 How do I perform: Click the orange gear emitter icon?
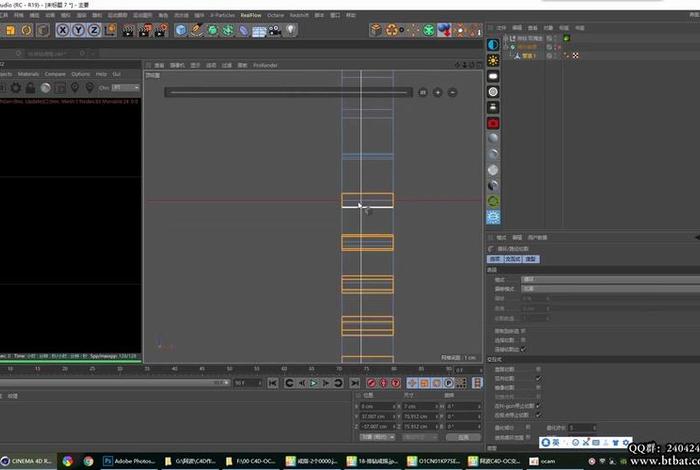click(x=392, y=30)
